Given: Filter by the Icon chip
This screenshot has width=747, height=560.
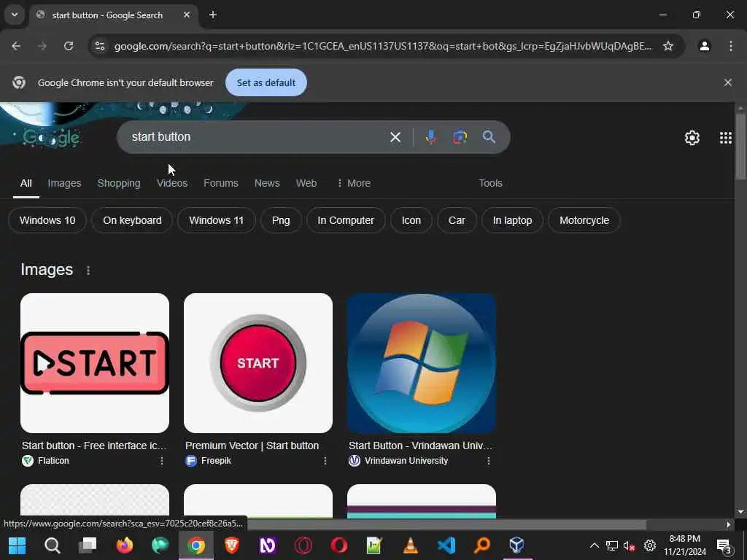Looking at the screenshot, I should [411, 220].
